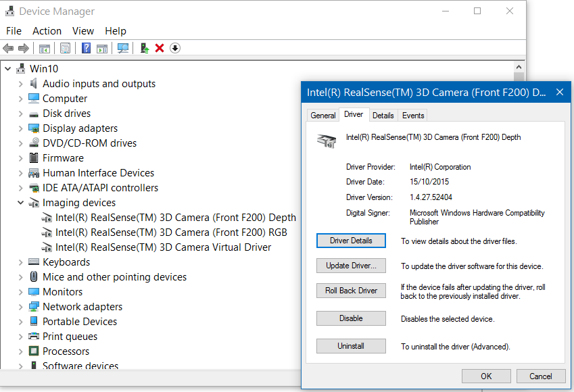Click the Driver Details button
The image size is (574, 392).
point(351,241)
